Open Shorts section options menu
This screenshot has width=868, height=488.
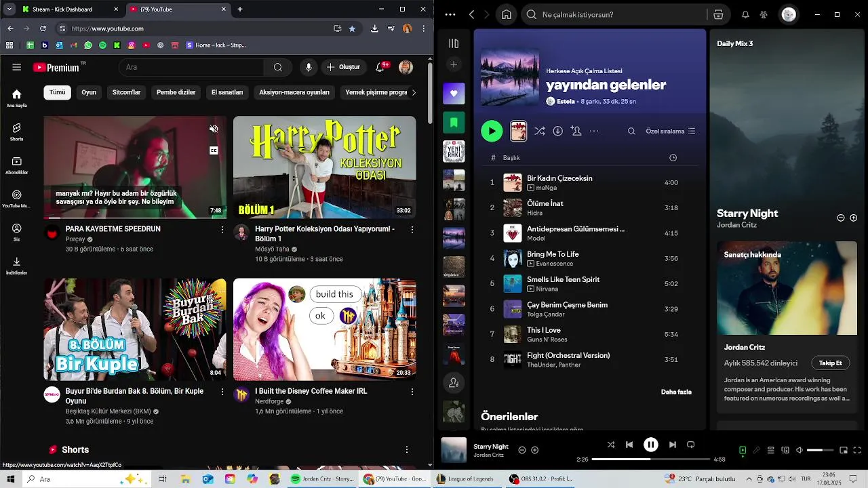tap(407, 449)
